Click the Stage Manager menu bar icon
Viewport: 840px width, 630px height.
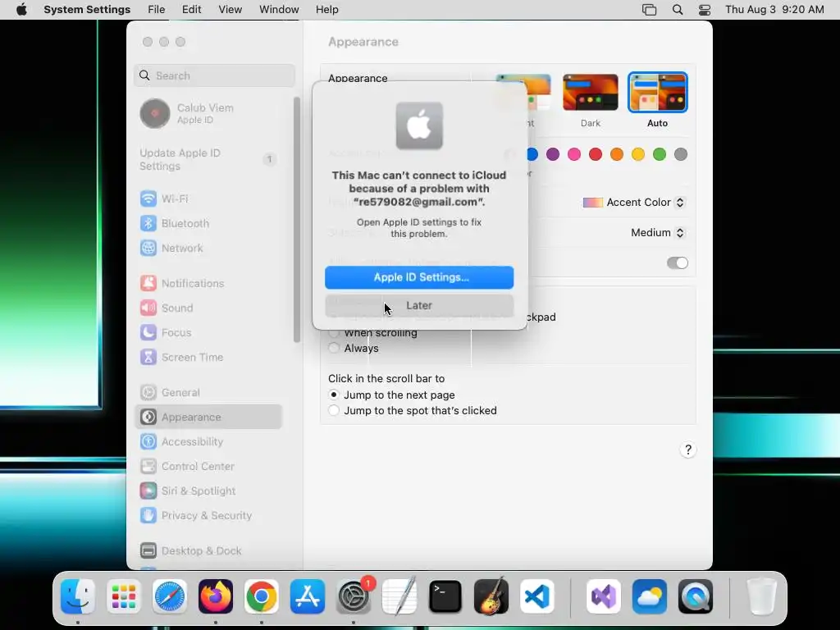point(650,10)
